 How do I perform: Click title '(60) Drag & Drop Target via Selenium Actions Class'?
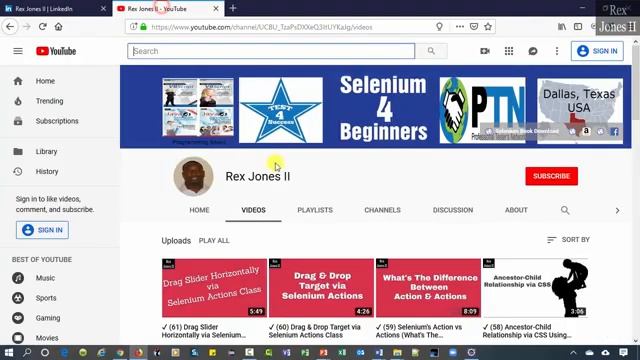click(x=314, y=331)
